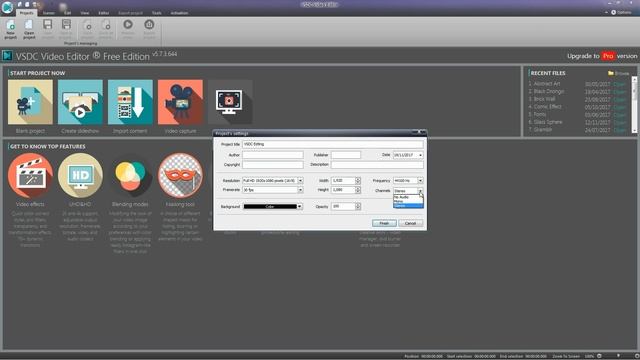Open the Scenes ribbon tab

pos(49,13)
